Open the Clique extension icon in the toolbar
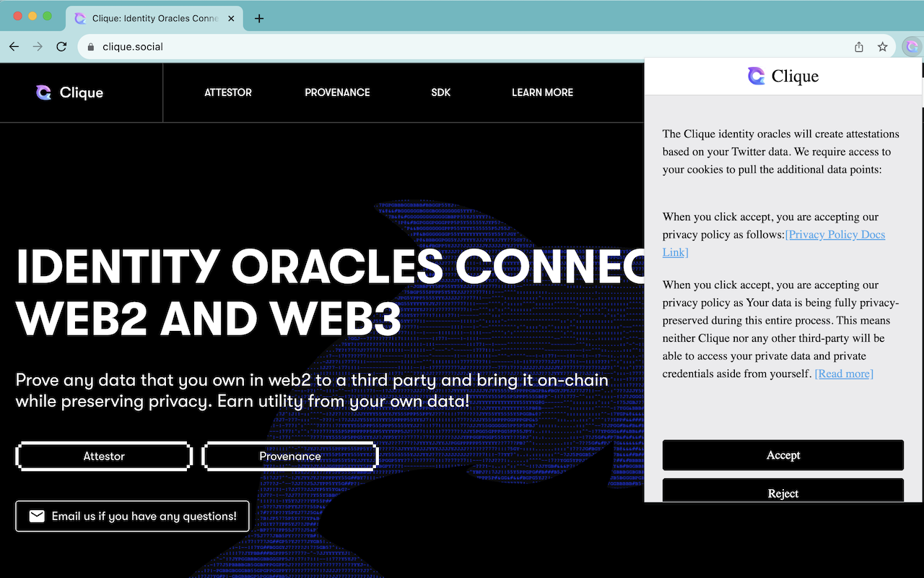This screenshot has width=924, height=578. (911, 46)
